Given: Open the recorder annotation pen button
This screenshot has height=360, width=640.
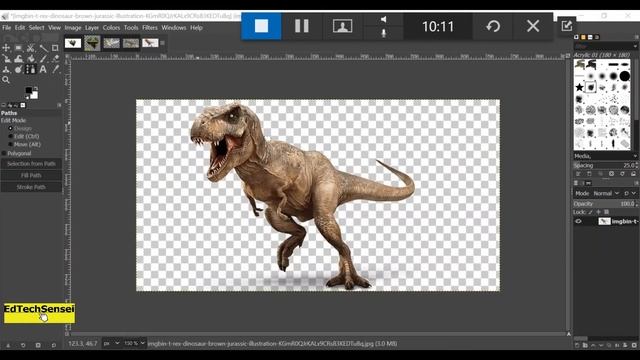Looking at the screenshot, I should 567,26.
